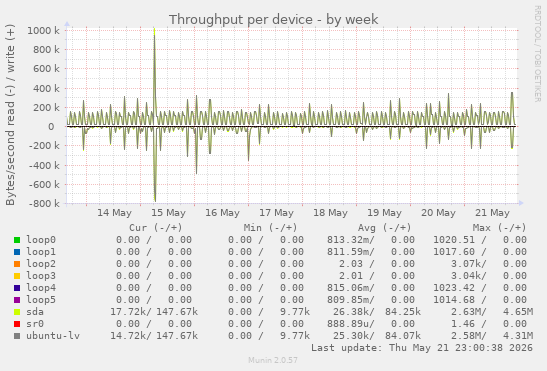Viewport: 547px width, 371px height.
Task: Select the loop1 legend label
Action: (x=41, y=252)
